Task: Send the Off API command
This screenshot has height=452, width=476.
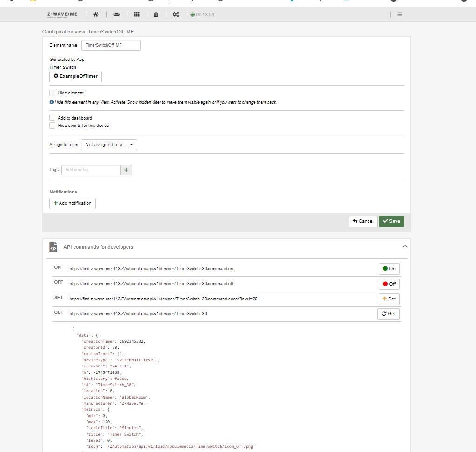Action: pos(389,284)
